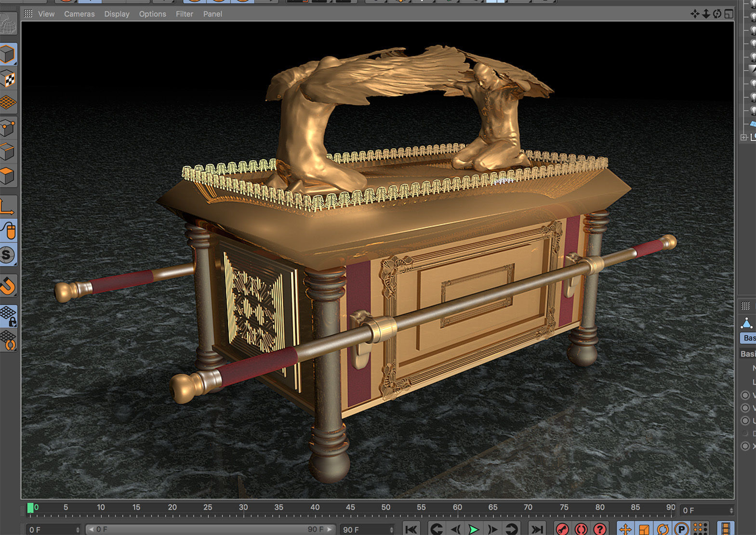Toggle Parameter keyframe recording P icon
This screenshot has width=756, height=535.
click(x=681, y=529)
